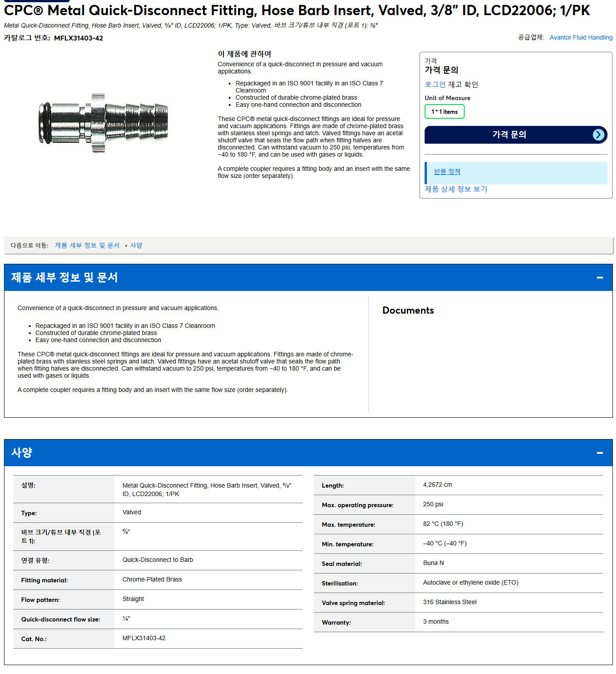The image size is (616, 674).
Task: Click the Sterilisation: label
Action: 340,584
